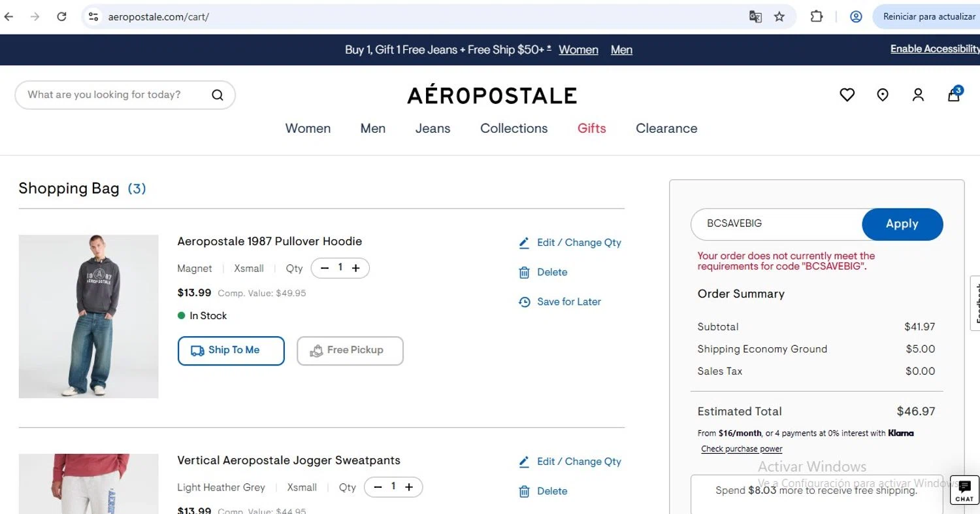Click the Subtotal value $41.97
Image resolution: width=980 pixels, height=514 pixels.
coord(920,327)
